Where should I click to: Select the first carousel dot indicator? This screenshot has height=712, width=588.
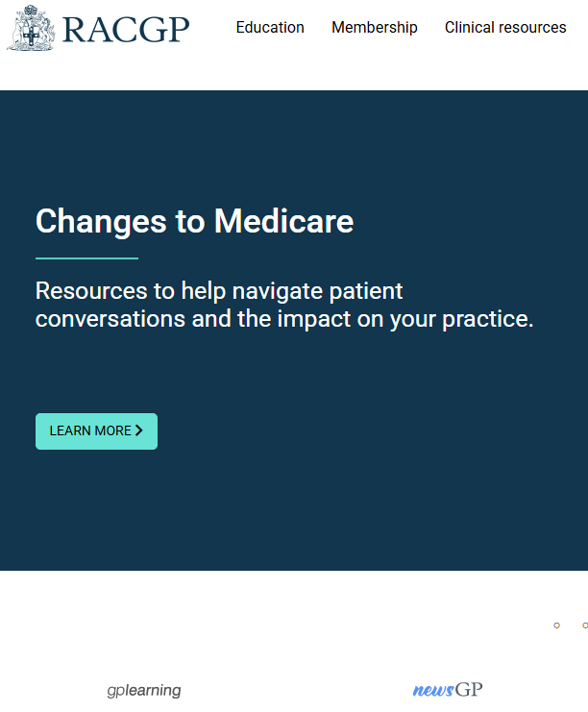click(556, 626)
